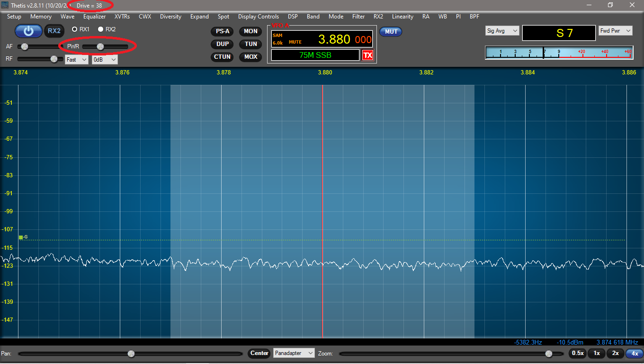Set zoom to 2x
This screenshot has height=364, width=644.
pos(615,353)
